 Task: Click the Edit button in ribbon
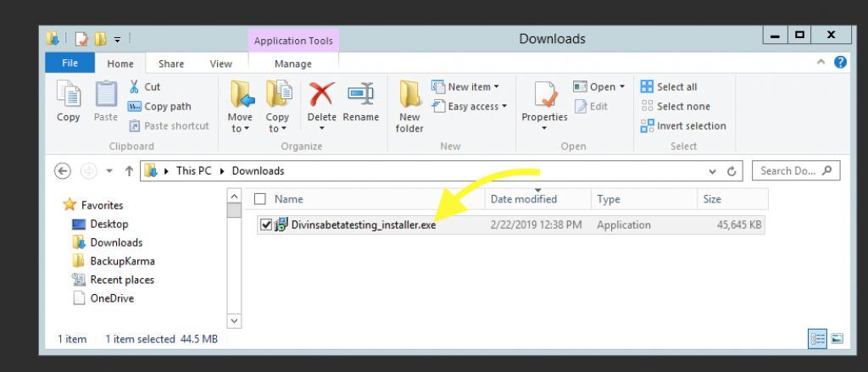click(591, 106)
